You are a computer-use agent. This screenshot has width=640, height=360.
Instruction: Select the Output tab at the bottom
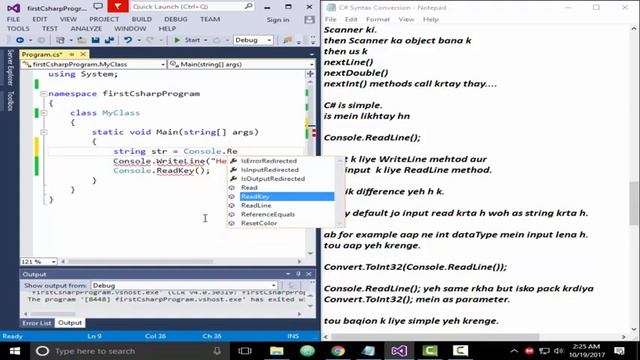70,323
